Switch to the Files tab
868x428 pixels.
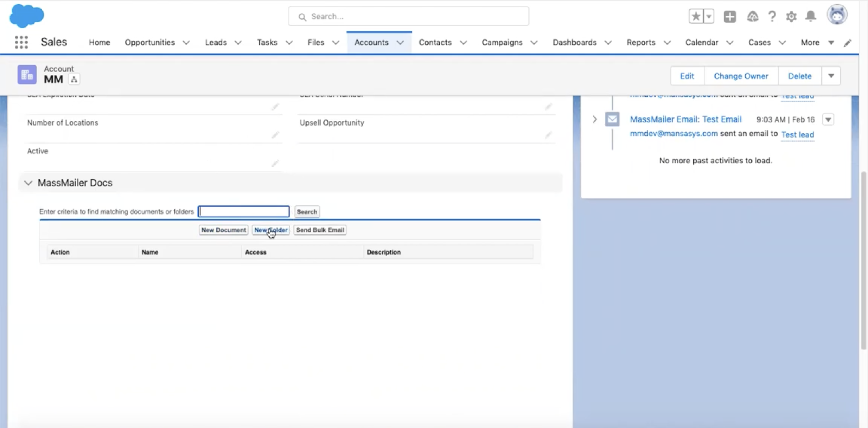point(316,43)
